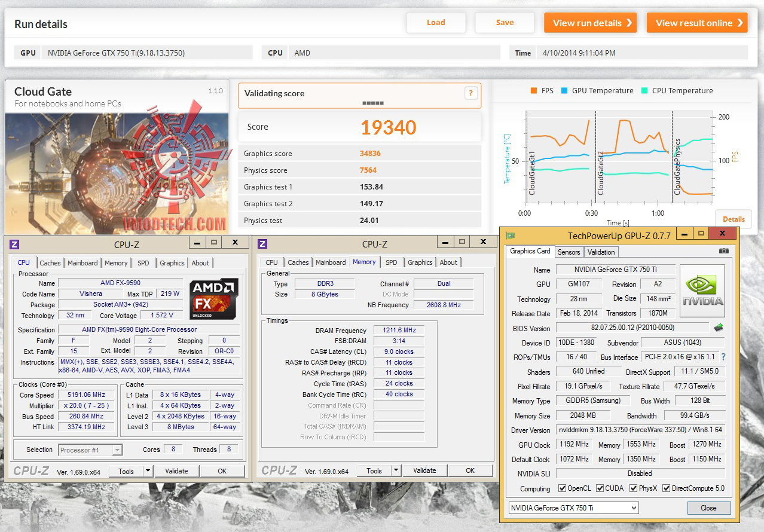Screen dimensions: 764x532
Task: Click the Max TDP value 219 W
Action: click(170, 294)
